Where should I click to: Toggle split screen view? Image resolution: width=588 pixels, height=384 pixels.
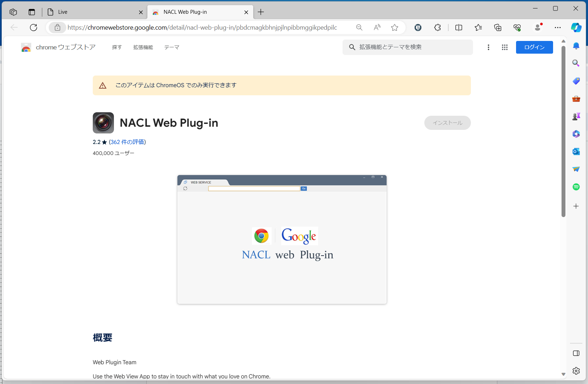[x=459, y=28]
